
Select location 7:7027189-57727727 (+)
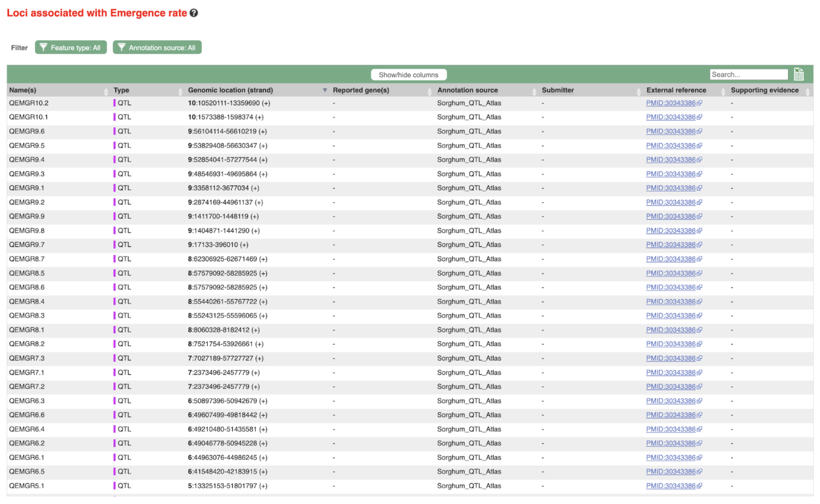(x=225, y=358)
